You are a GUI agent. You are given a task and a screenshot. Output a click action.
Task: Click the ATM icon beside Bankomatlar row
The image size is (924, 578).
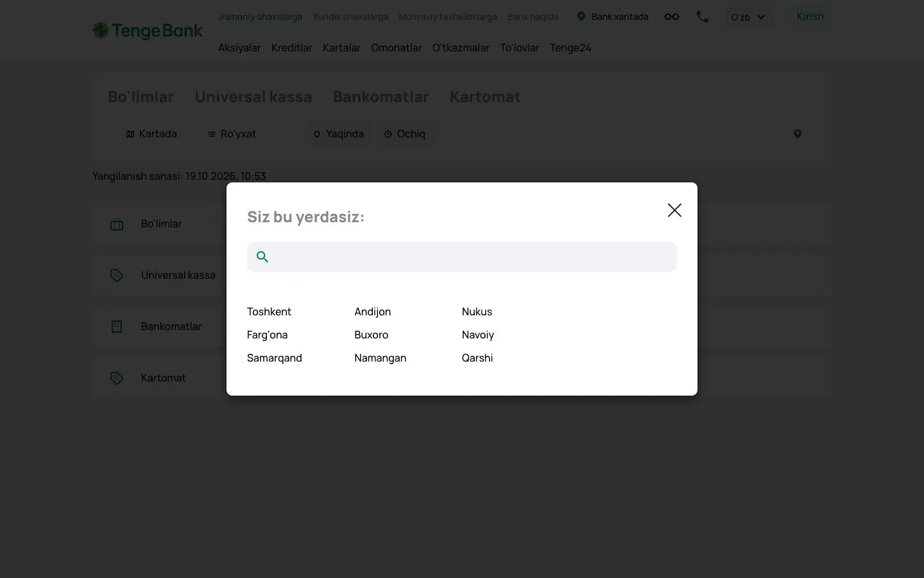pos(117,326)
